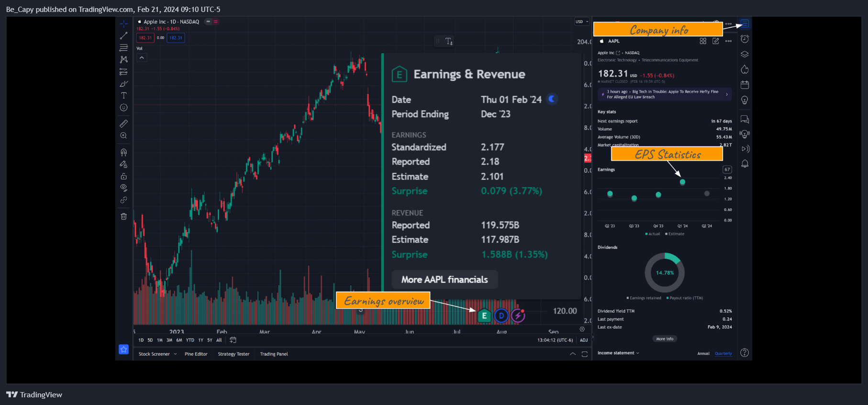Select the 1M time range
The width and height of the screenshot is (868, 405).
[x=160, y=340]
